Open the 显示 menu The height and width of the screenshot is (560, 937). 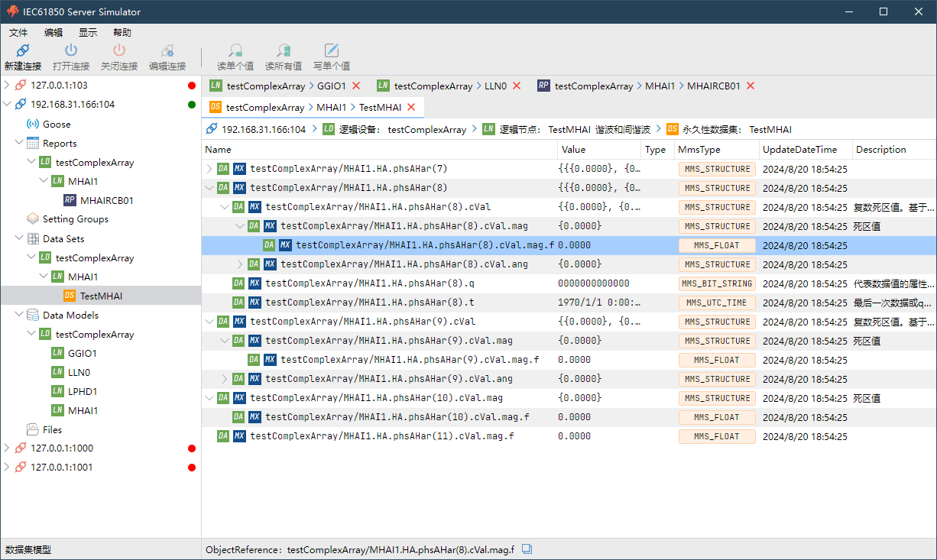88,33
